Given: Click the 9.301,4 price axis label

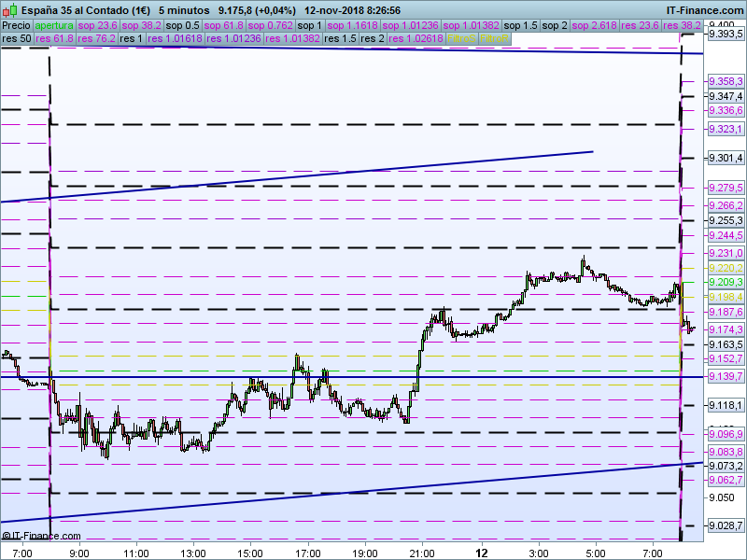Looking at the screenshot, I should [726, 158].
